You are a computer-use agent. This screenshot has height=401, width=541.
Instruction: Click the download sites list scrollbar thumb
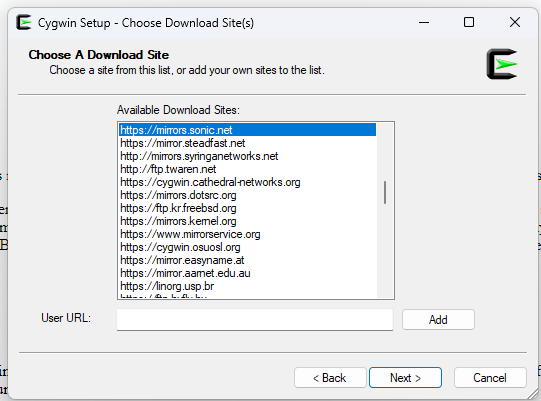tap(385, 192)
